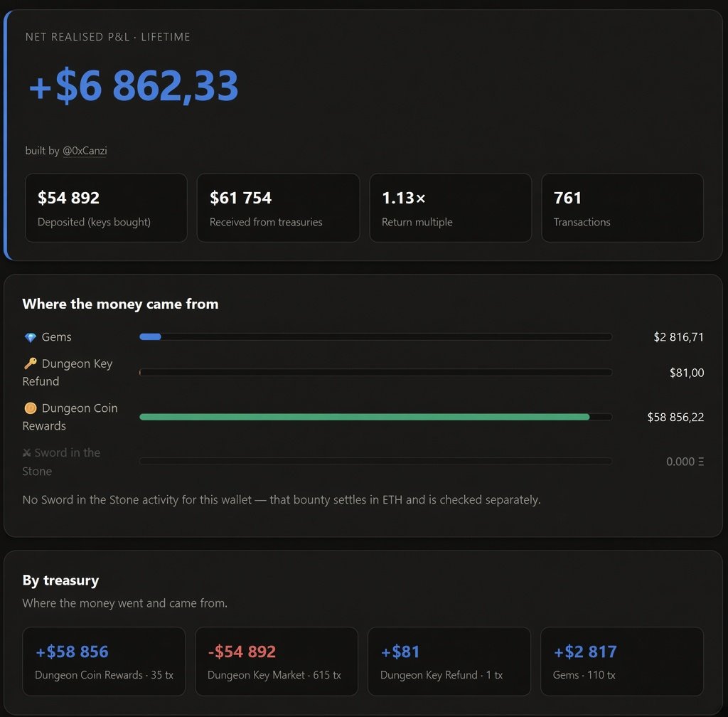Click the -$54 892 red amount
The image size is (728, 717).
tap(242, 652)
